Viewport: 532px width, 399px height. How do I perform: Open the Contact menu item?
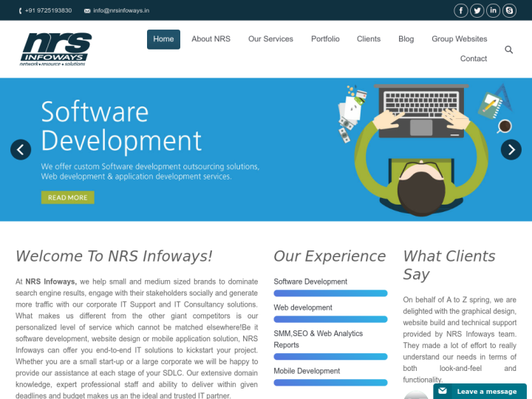pyautogui.click(x=474, y=58)
